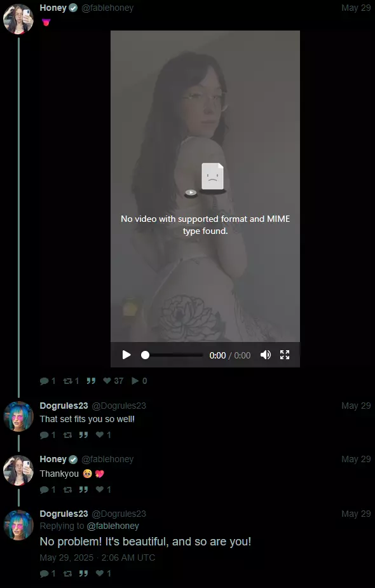Open video in fullscreen mode
Viewport: 375px width, 588px height.
pos(285,355)
